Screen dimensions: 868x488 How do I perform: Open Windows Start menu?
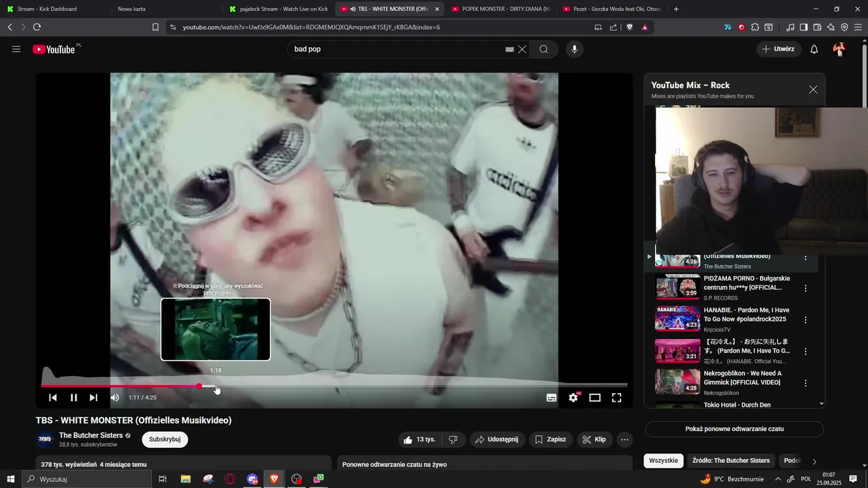(x=10, y=479)
